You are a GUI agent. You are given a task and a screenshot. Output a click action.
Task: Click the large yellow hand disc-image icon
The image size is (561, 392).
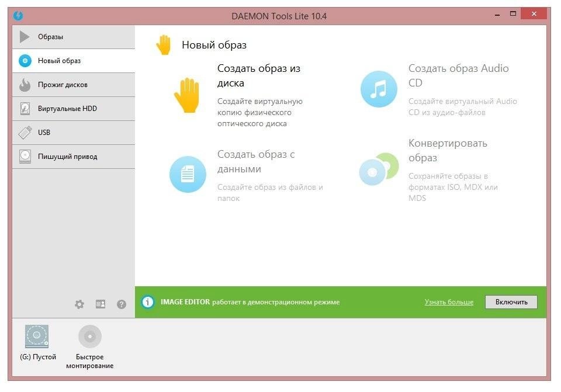[x=187, y=95]
